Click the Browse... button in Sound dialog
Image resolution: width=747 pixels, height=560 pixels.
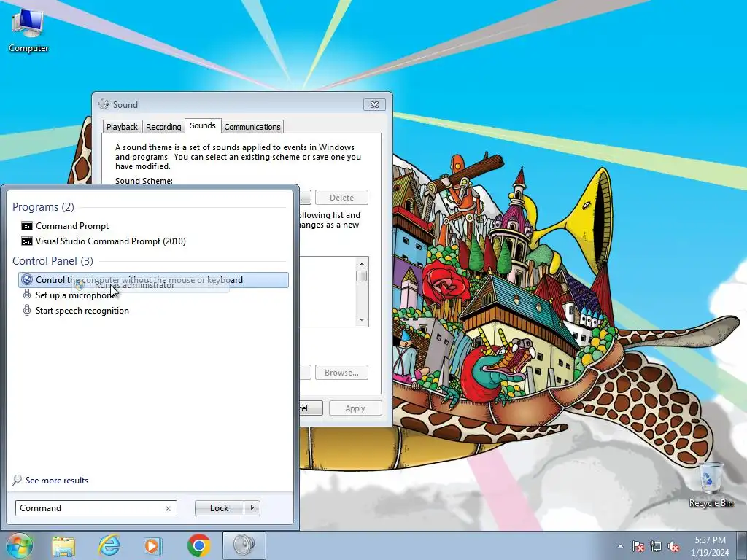click(341, 373)
